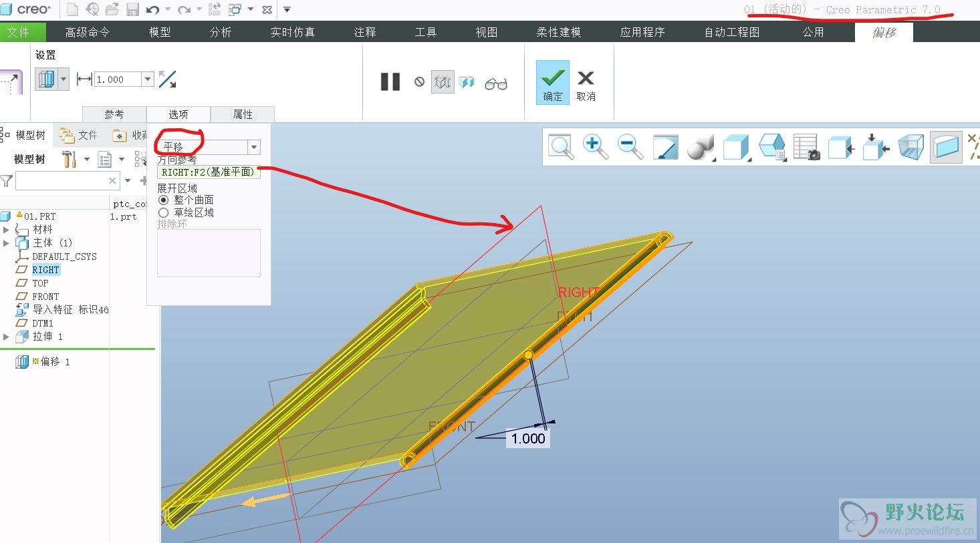The image size is (980, 543).
Task: Toggle the verify glasses preview
Action: pos(496,83)
